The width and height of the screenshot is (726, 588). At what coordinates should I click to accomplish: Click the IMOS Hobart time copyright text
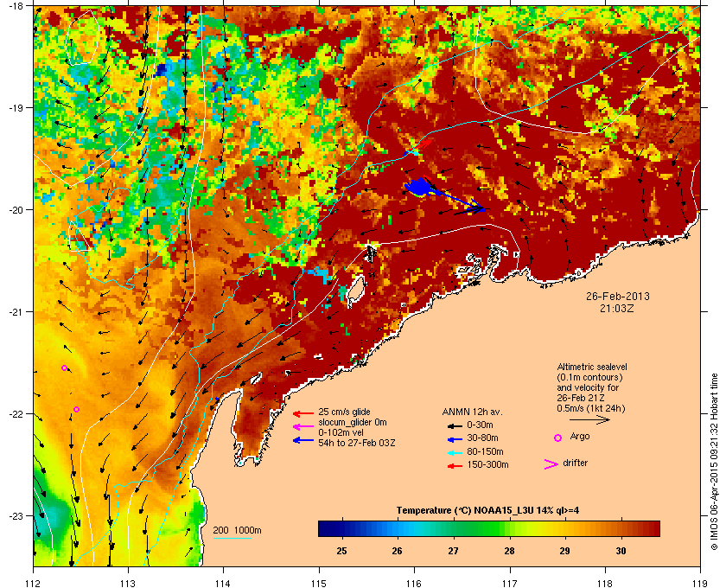[x=714, y=463]
